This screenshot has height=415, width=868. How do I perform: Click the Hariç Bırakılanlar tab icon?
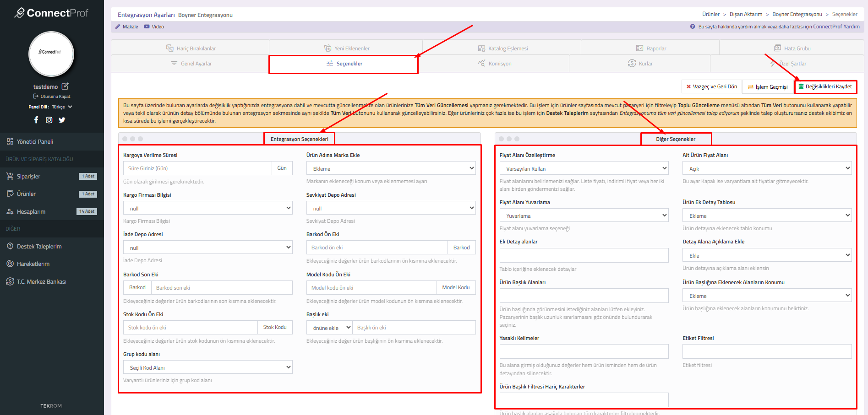coord(170,48)
